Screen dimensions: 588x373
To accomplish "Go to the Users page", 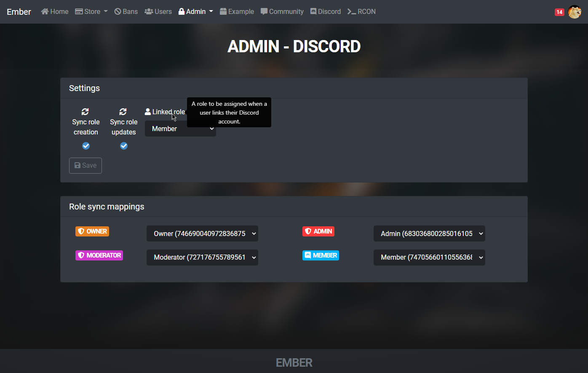I will tap(158, 11).
